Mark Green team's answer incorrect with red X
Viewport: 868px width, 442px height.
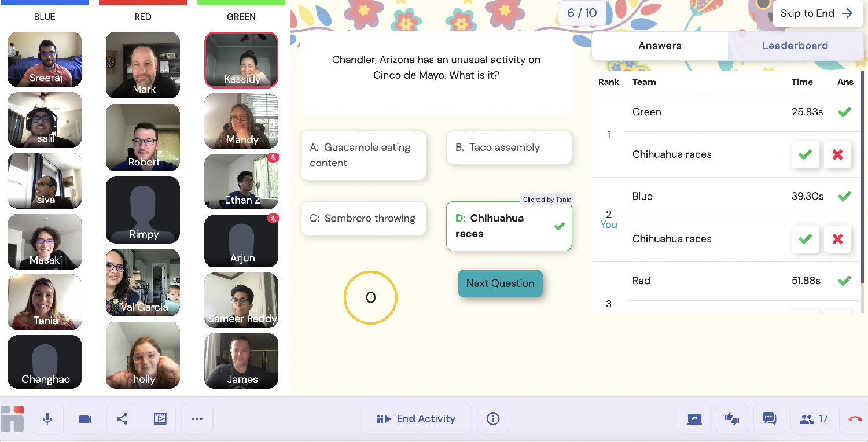837,154
